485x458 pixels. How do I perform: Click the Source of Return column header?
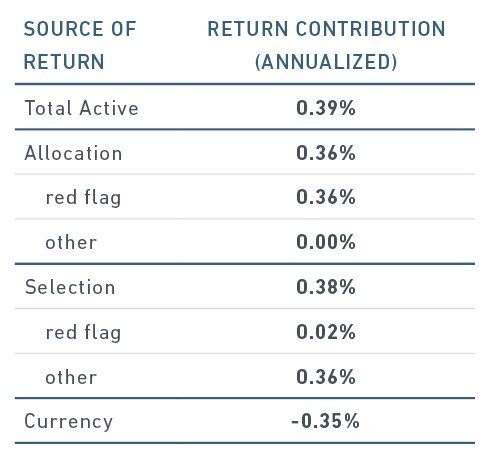coord(80,45)
